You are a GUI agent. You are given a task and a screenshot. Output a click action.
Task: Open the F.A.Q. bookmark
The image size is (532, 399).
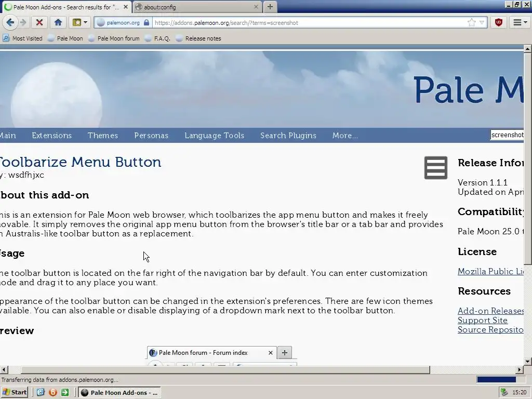pos(157,38)
